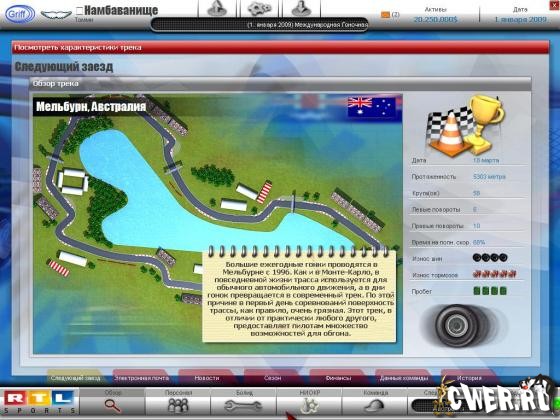Select the Данные команды tab
The image size is (560, 420).
404,378
